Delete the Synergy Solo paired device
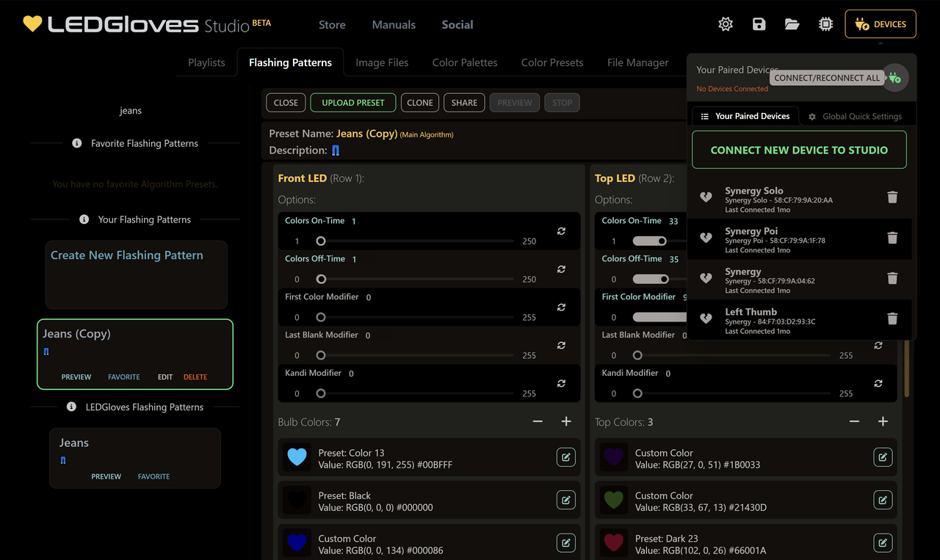This screenshot has height=560, width=940. tap(892, 197)
